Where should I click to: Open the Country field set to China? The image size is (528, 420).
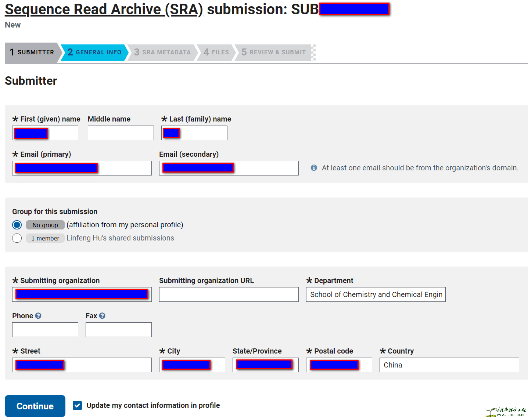[449, 365]
